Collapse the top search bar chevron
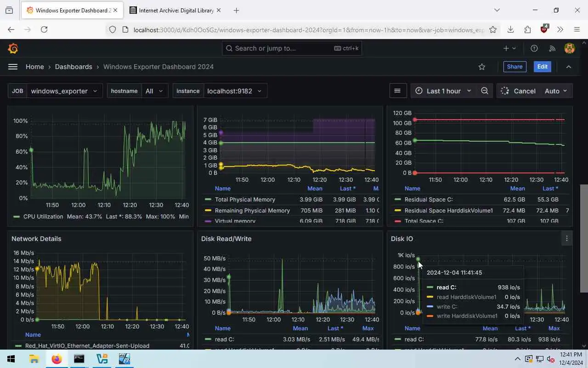The width and height of the screenshot is (588, 368). 569,67
